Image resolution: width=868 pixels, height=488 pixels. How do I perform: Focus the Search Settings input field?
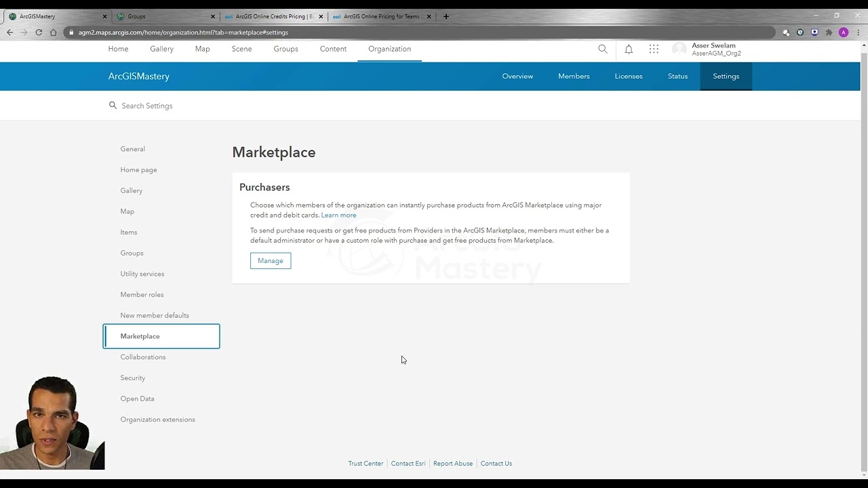point(146,106)
